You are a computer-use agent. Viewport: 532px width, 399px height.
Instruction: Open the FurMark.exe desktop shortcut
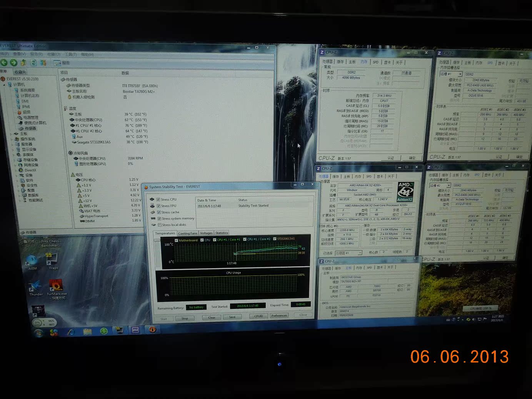(x=57, y=289)
